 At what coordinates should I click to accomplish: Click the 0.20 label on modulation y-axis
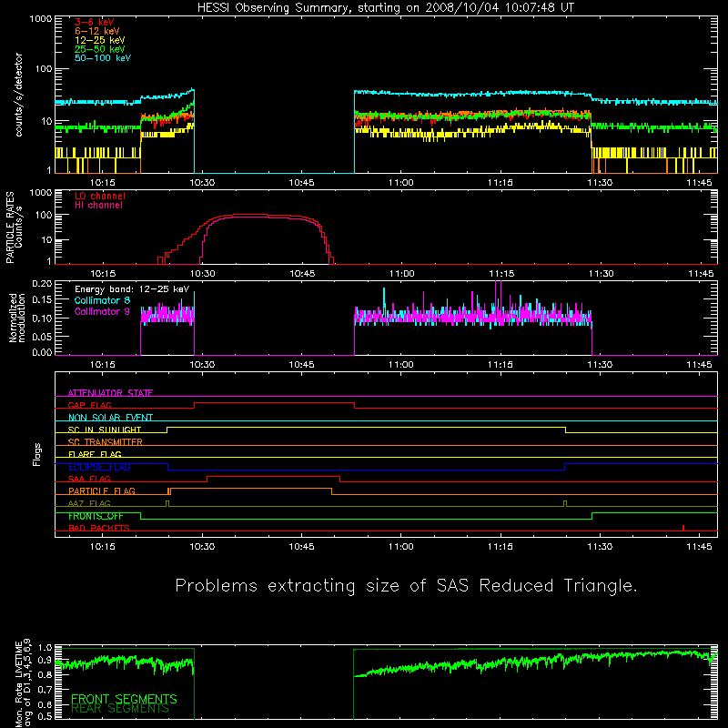[42, 283]
